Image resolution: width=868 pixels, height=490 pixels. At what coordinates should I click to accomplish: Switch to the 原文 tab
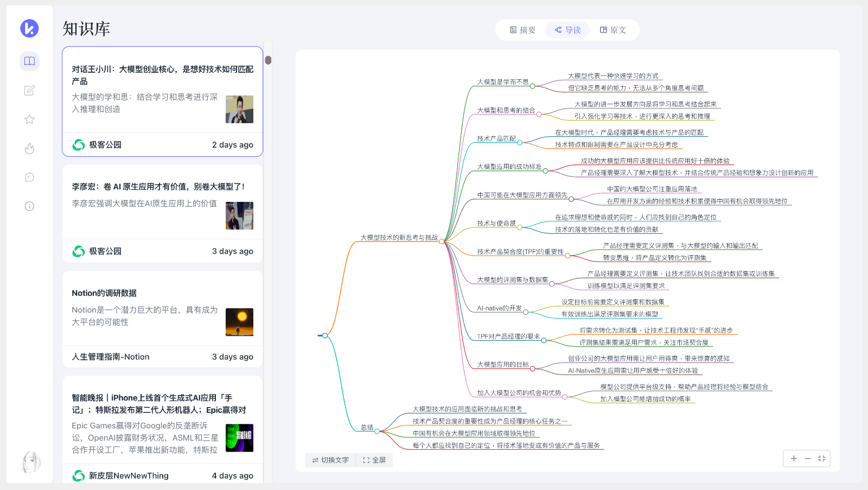[613, 30]
